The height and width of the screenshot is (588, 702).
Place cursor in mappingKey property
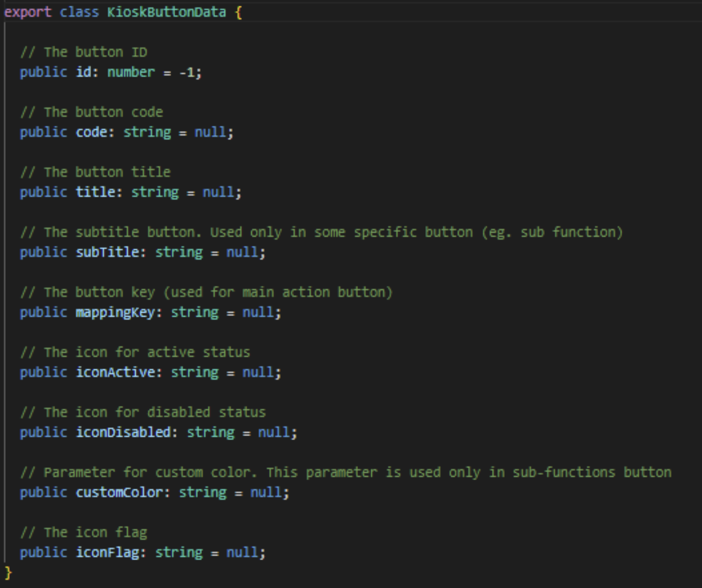point(115,312)
